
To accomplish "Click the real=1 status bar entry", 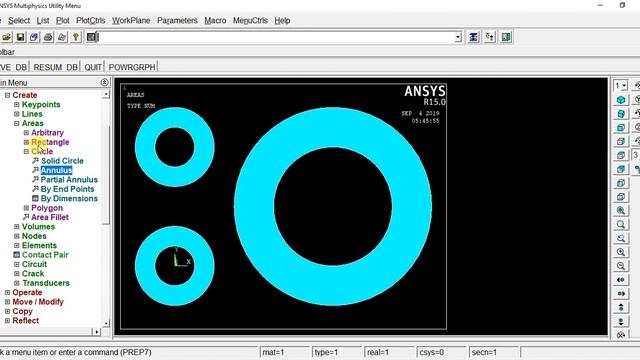I will [x=389, y=352].
